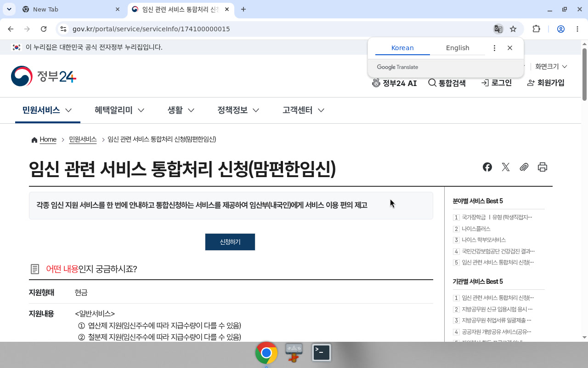Open Chrome extensions puzzle icon
Viewport: 588px width, 368px height.
pos(536,29)
